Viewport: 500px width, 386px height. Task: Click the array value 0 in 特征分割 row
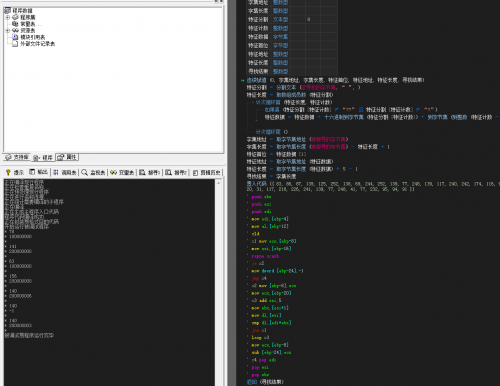pos(308,20)
